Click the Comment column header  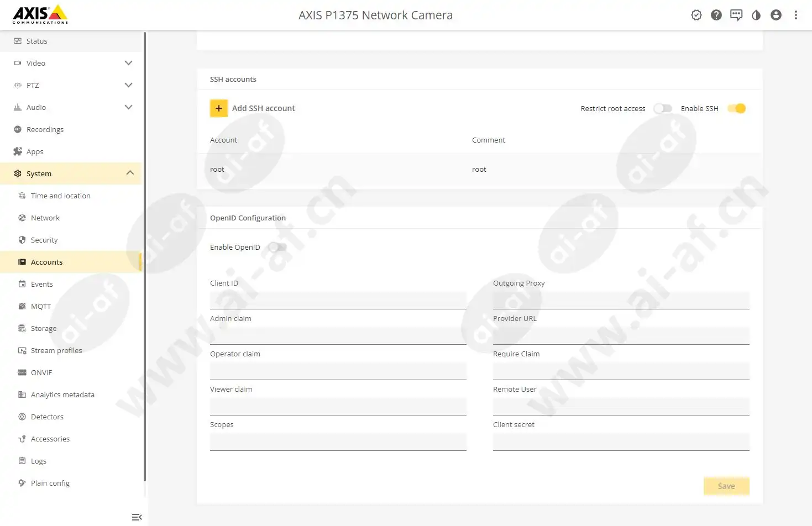[489, 140]
